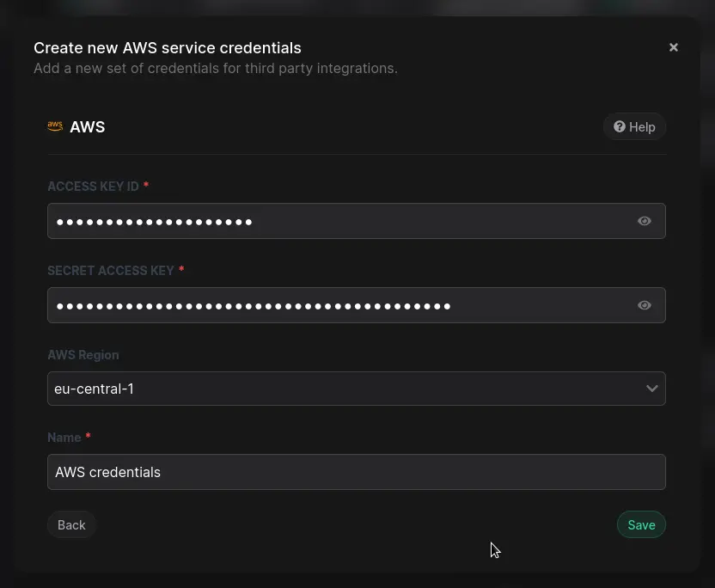Go back with the Back button
715x588 pixels.
coord(71,524)
